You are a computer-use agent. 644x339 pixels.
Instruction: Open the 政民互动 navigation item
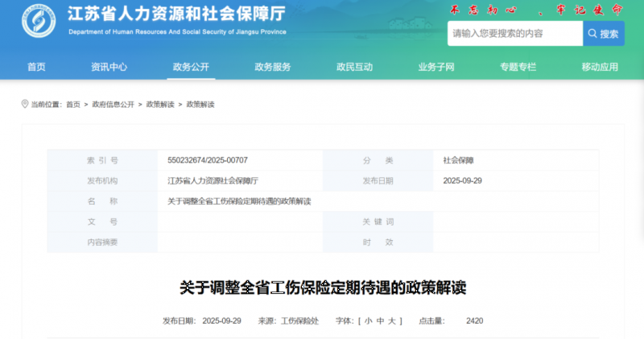354,67
